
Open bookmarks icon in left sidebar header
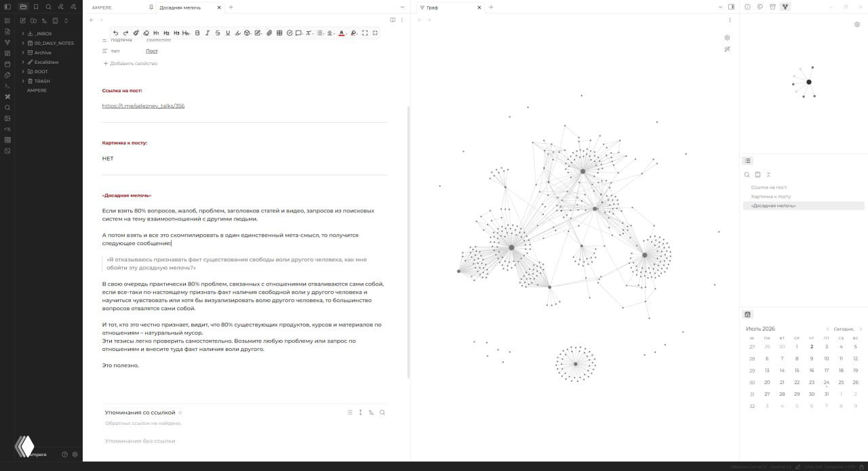point(36,7)
